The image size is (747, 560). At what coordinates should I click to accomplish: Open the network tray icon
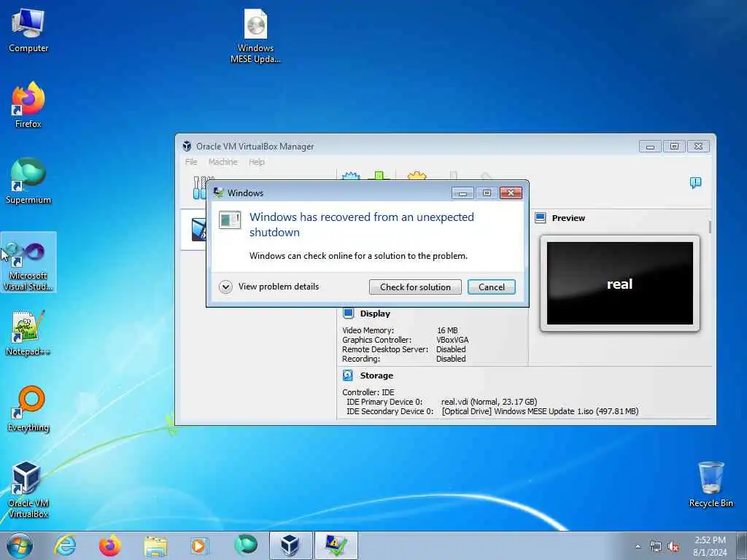point(656,547)
